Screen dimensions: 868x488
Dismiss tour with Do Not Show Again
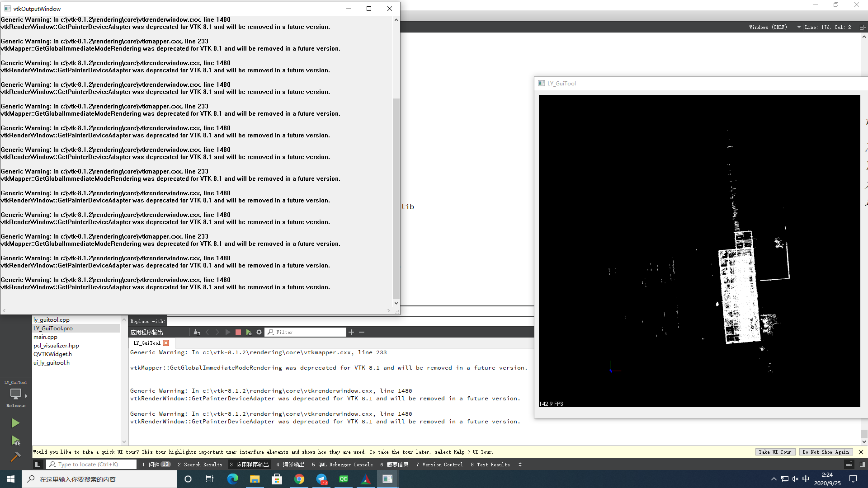pos(826,452)
